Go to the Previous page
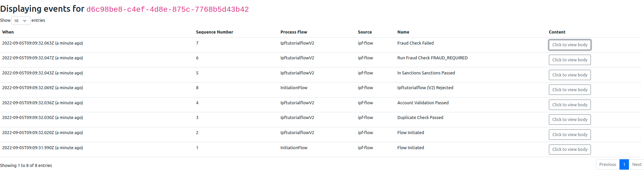The height and width of the screenshot is (175, 644). click(x=607, y=165)
